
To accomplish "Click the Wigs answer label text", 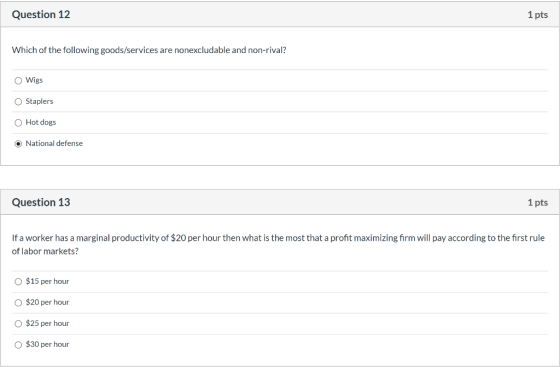I will coord(34,80).
